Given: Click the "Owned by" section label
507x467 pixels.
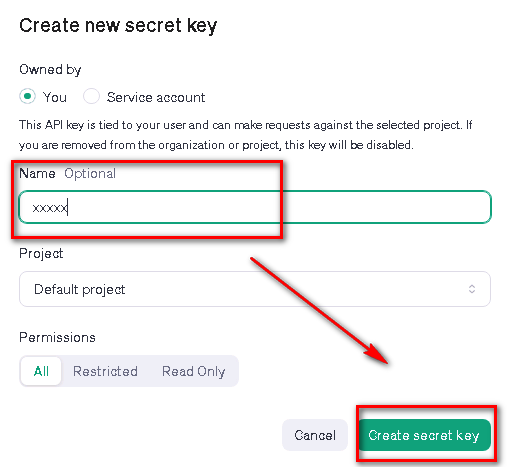Looking at the screenshot, I should click(x=50, y=70).
